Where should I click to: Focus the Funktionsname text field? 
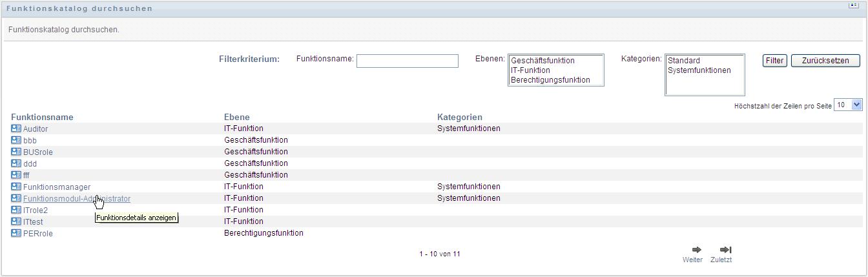click(x=407, y=61)
